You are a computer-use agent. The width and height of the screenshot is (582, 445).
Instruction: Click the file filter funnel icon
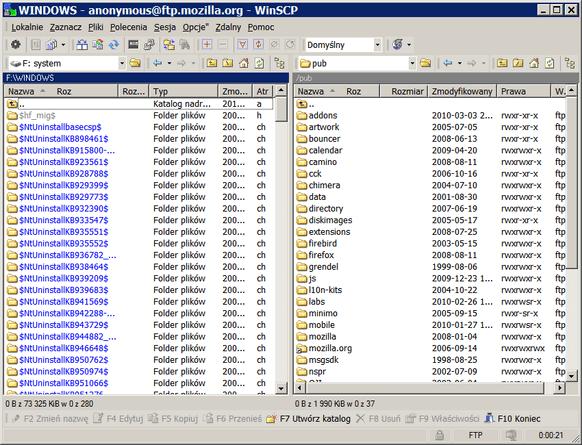tap(242, 45)
